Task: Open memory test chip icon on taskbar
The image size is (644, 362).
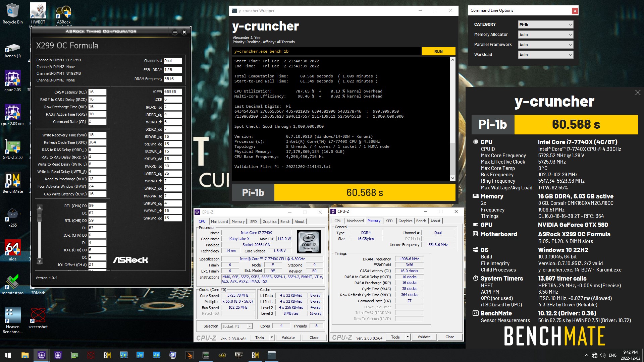Action: point(206,355)
